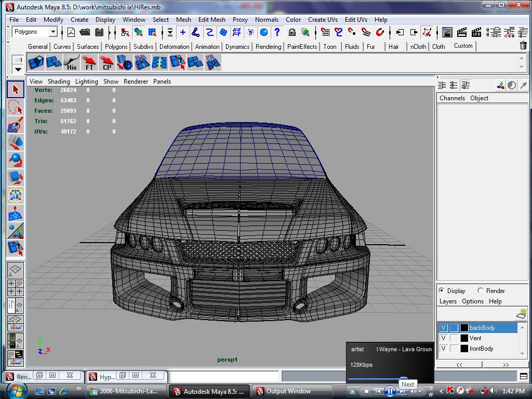Open 2006-Mitsubishi-La... folder taskbar button

click(x=127, y=391)
